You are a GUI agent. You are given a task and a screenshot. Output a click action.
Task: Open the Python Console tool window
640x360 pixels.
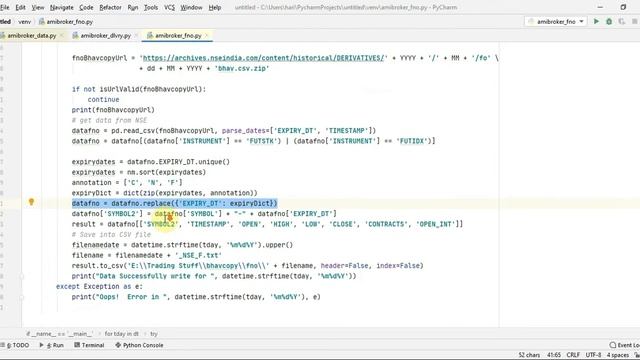139,345
